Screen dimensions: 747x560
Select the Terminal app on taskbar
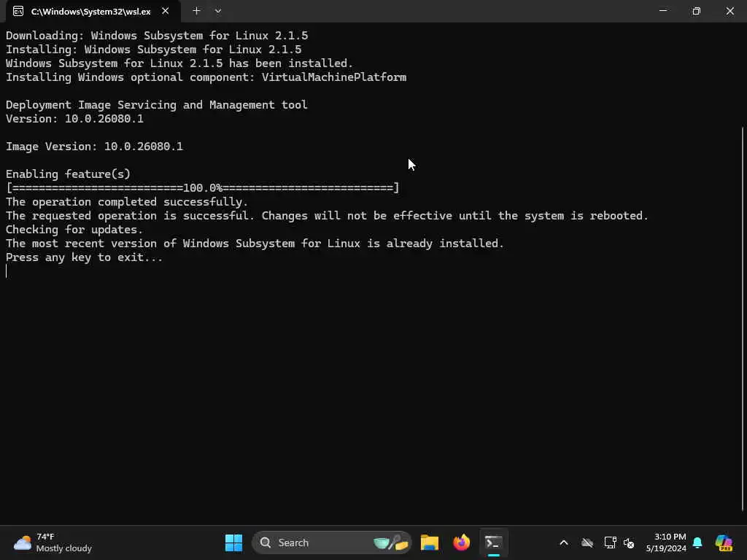[494, 542]
